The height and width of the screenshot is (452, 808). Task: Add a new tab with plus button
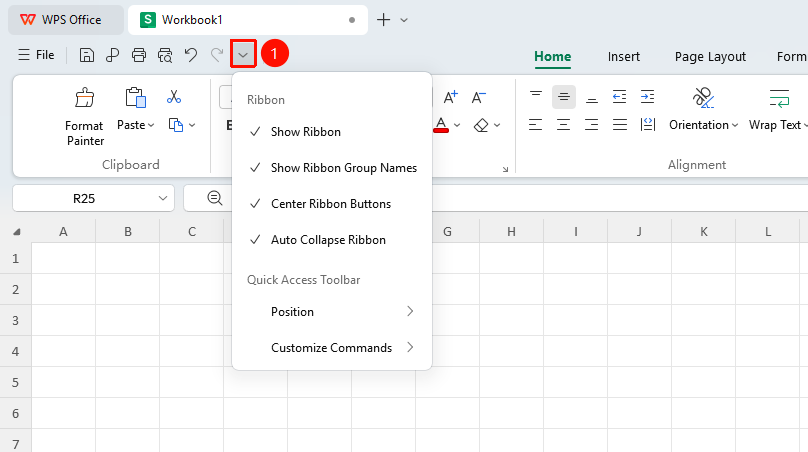383,20
